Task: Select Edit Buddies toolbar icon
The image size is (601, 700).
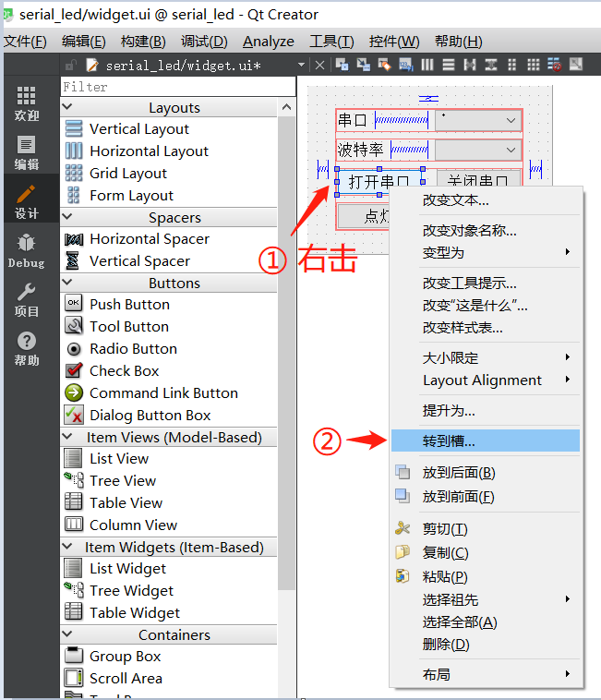Action: click(x=384, y=66)
